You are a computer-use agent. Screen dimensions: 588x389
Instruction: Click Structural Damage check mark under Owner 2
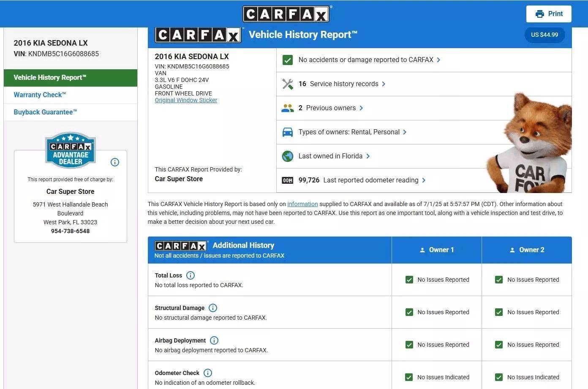499,312
